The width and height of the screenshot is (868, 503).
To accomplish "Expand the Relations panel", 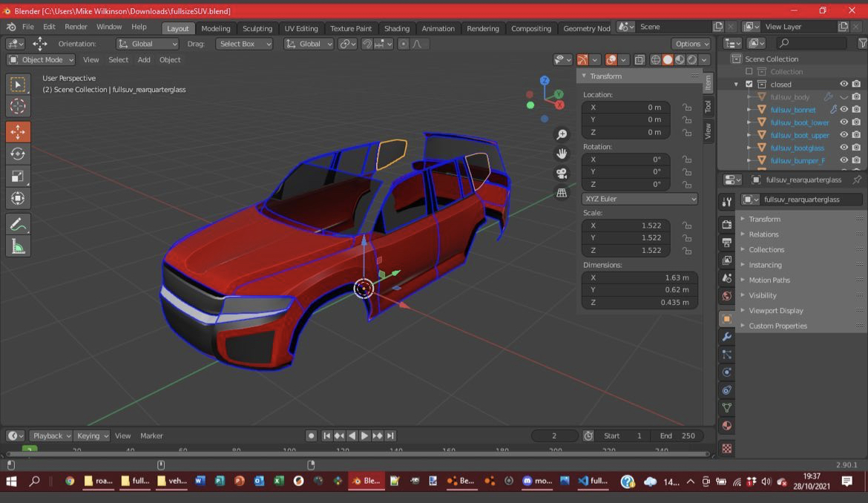I will (x=763, y=234).
